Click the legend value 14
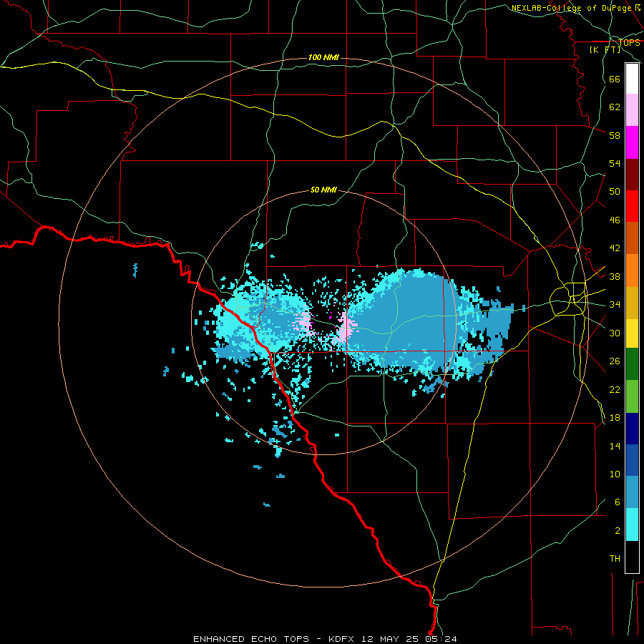This screenshot has width=644, height=644. coord(615,446)
